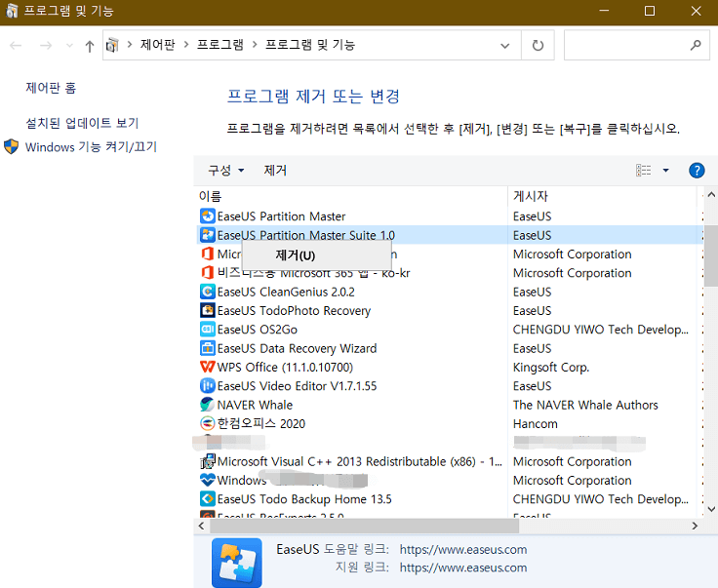Open the 제어판 홈 link
718x588 pixels.
(51, 88)
